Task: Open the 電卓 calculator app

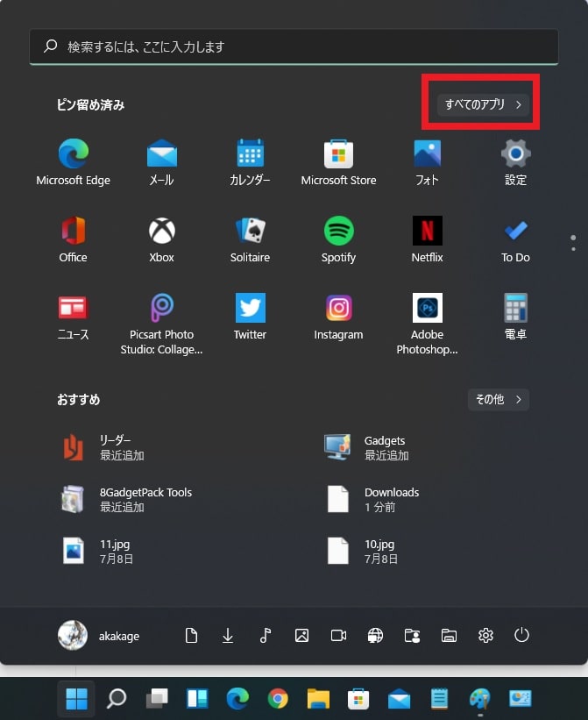Action: click(x=515, y=316)
